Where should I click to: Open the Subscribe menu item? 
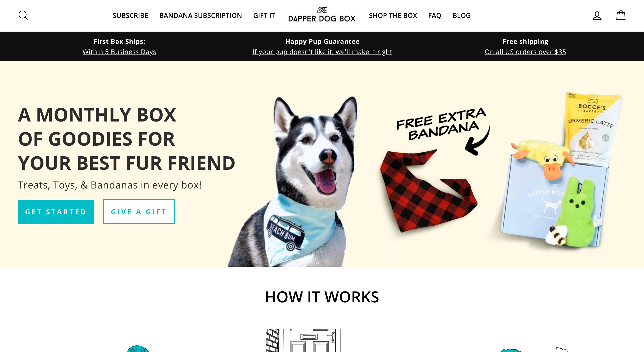coord(130,15)
